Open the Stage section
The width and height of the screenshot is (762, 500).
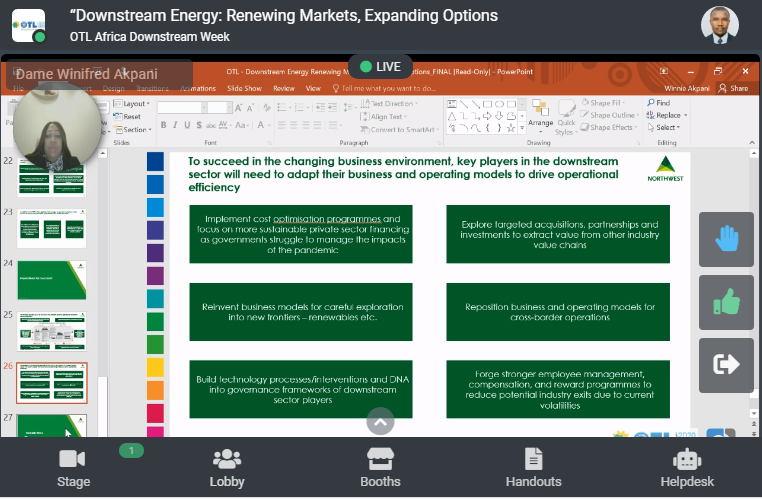click(73, 469)
